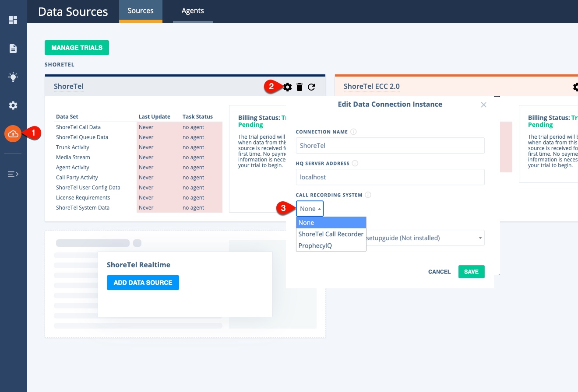Screen dimensions: 578x392
Task: Select Media Stream data set
Action: [73, 157]
